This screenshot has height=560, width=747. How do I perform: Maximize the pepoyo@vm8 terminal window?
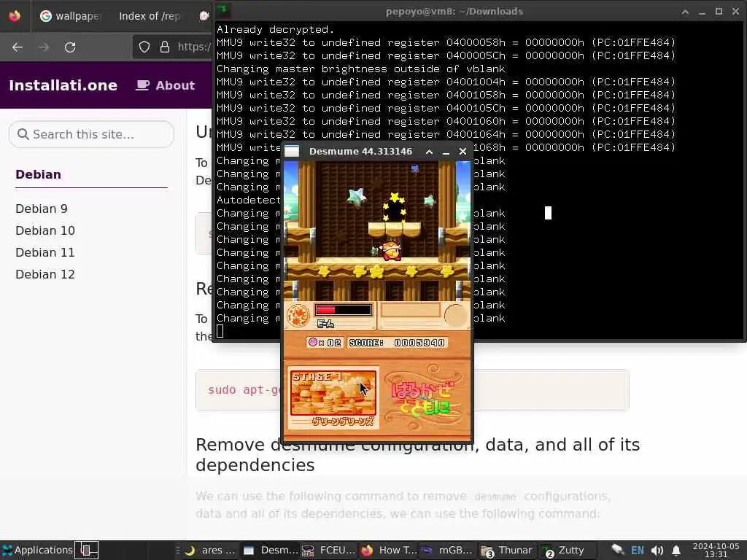[719, 12]
